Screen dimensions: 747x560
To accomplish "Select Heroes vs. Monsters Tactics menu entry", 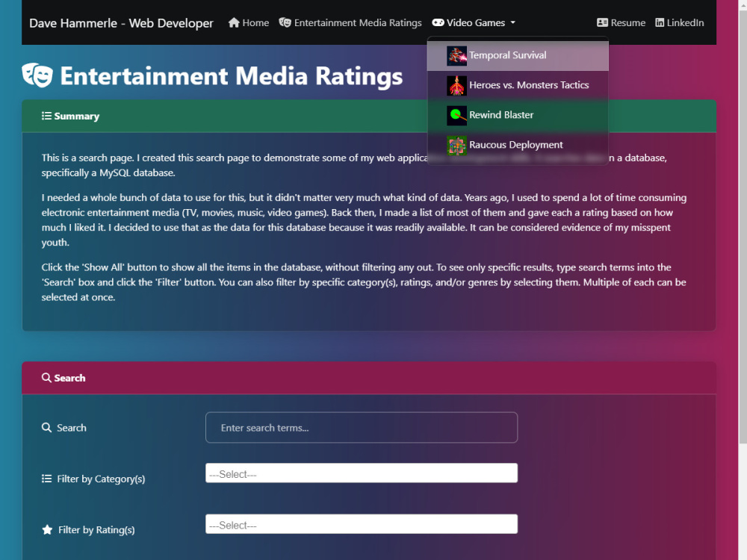I will click(x=518, y=86).
